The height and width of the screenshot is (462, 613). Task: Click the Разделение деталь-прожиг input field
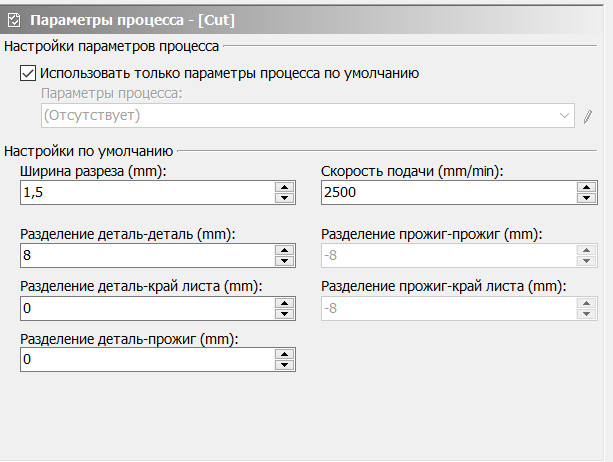146,359
